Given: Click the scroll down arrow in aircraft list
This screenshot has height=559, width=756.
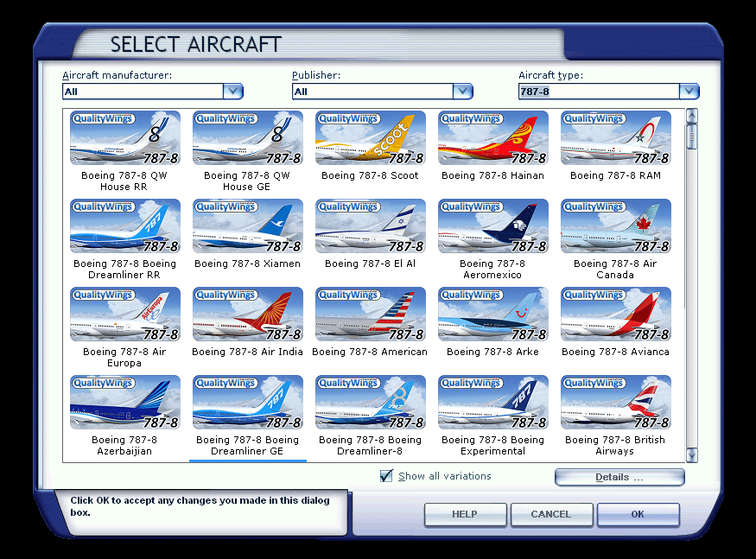Looking at the screenshot, I should (691, 454).
